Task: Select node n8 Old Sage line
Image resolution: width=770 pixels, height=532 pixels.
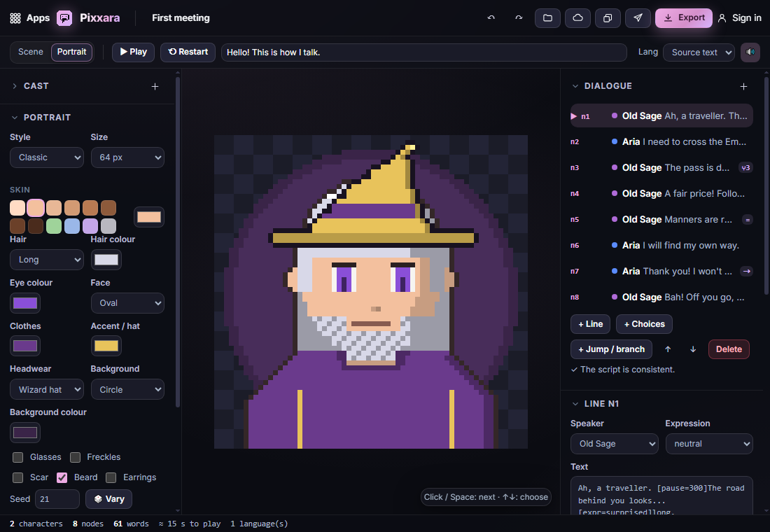Action: 661,297
